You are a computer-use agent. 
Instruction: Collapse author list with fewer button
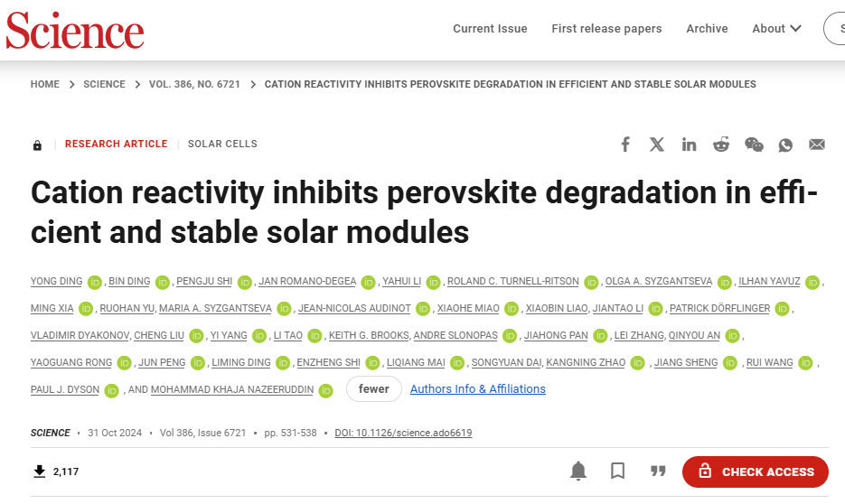point(373,388)
